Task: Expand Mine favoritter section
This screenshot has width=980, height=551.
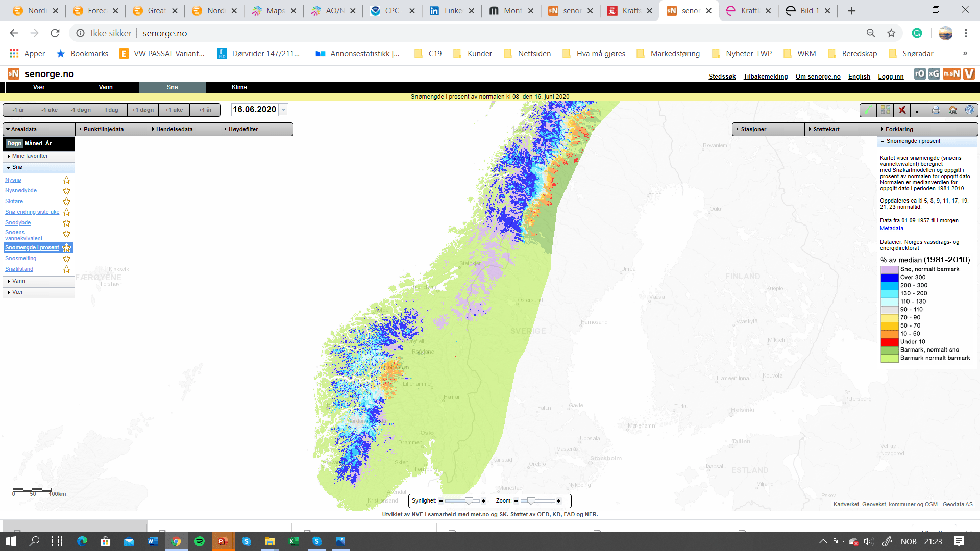Action: tap(39, 156)
